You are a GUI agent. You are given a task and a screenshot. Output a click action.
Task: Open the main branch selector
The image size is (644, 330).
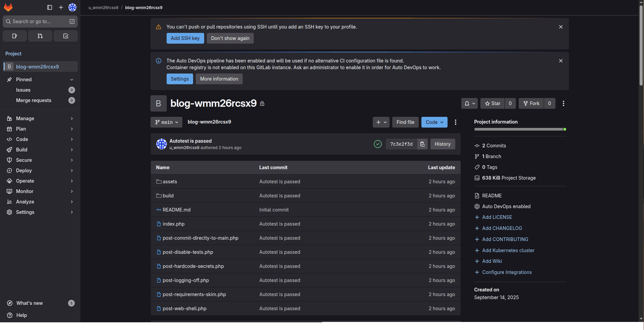tap(166, 122)
